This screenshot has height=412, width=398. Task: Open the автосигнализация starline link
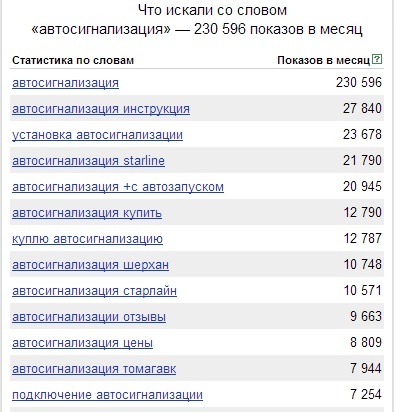click(x=88, y=161)
